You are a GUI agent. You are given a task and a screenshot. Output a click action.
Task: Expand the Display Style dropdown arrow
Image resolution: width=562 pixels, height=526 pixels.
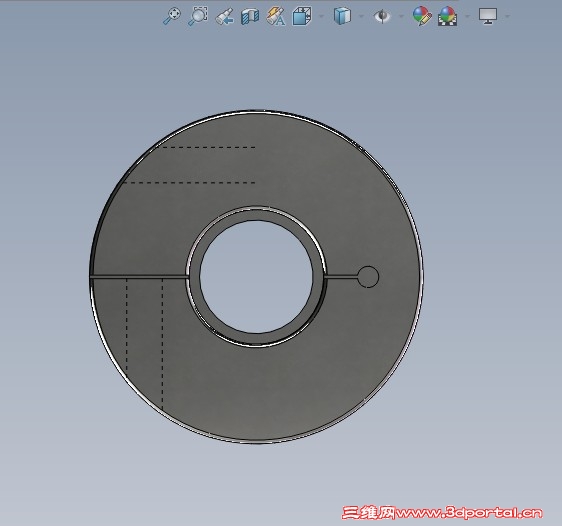(361, 16)
